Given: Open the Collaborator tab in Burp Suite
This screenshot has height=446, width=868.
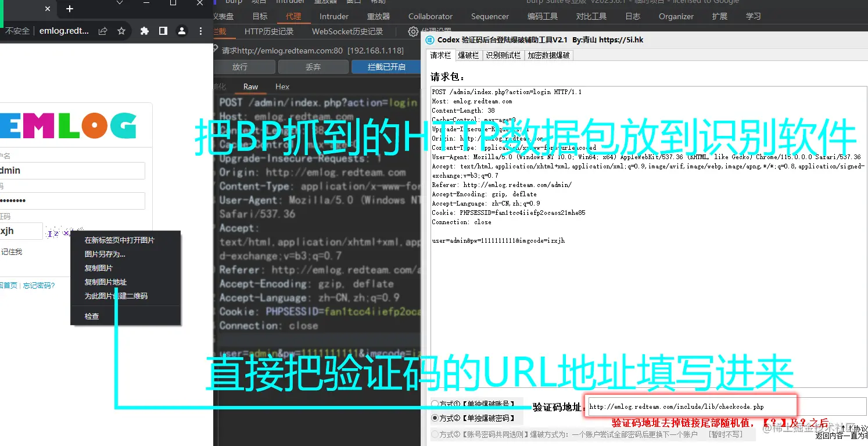Looking at the screenshot, I should point(431,16).
